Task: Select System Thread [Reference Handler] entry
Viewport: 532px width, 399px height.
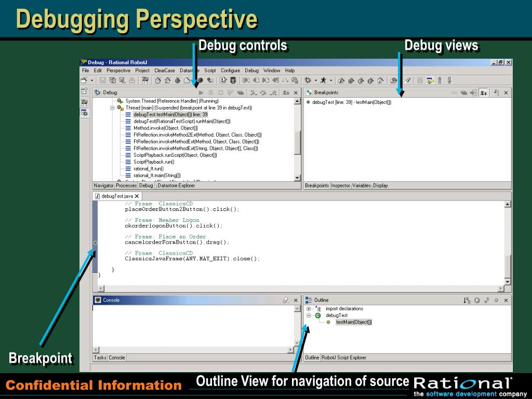Action: [x=172, y=101]
